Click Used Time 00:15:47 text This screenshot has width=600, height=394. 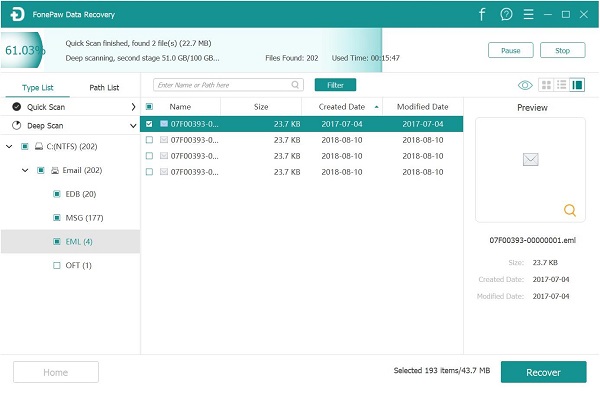tap(365, 58)
